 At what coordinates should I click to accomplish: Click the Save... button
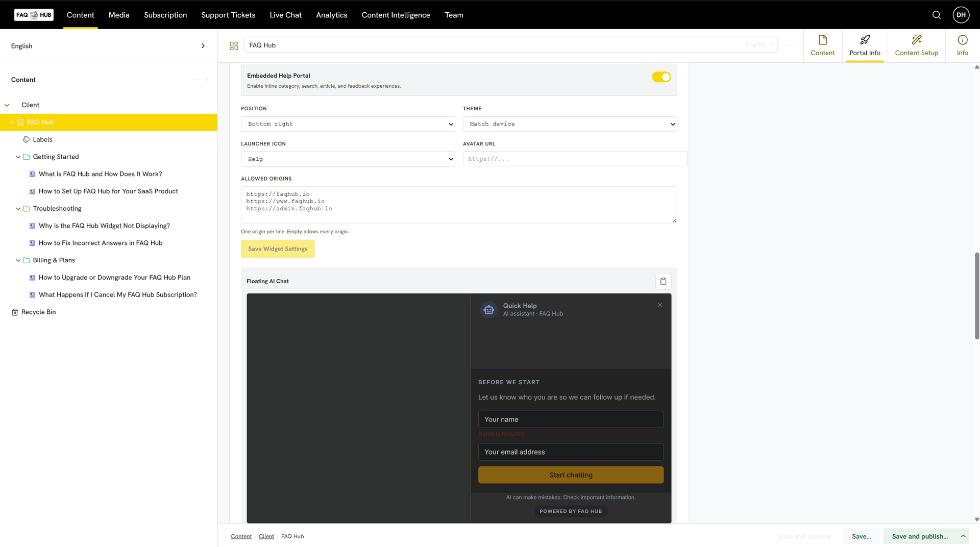[x=861, y=536]
